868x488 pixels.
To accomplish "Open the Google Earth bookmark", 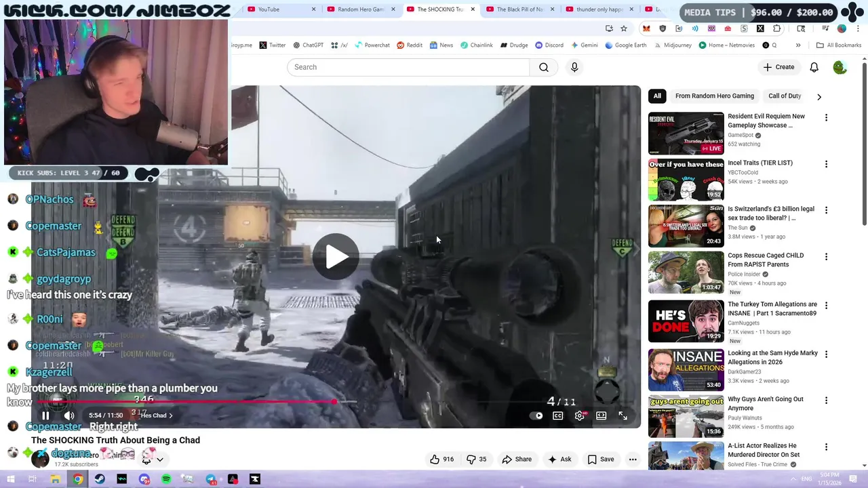I will [627, 45].
